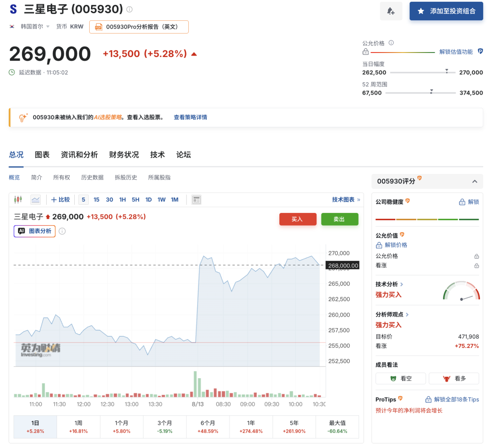Click info icon beside 图表分析

point(62,231)
